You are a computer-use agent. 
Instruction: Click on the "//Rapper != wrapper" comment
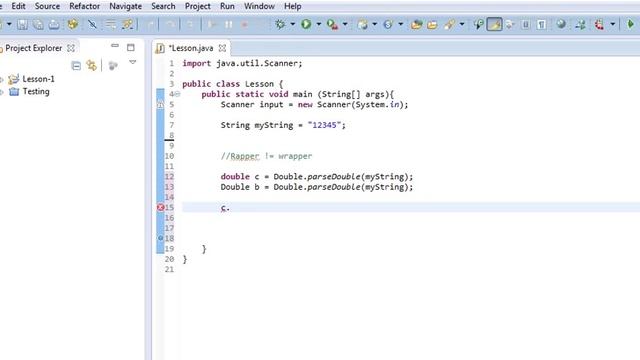tap(267, 156)
